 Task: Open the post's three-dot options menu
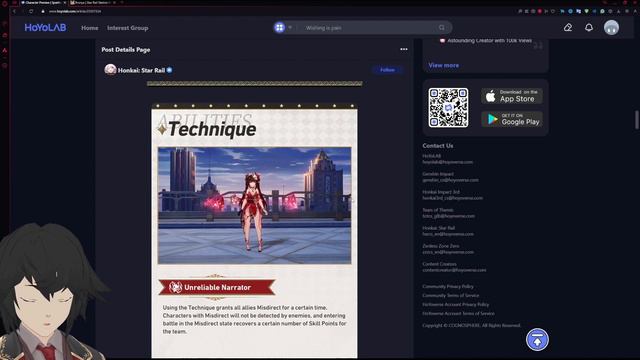coord(404,49)
